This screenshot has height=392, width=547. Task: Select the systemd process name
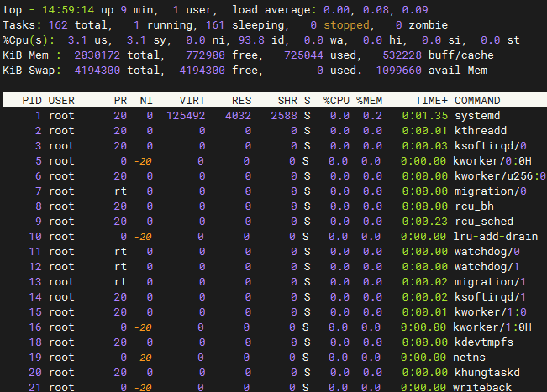[x=477, y=116]
